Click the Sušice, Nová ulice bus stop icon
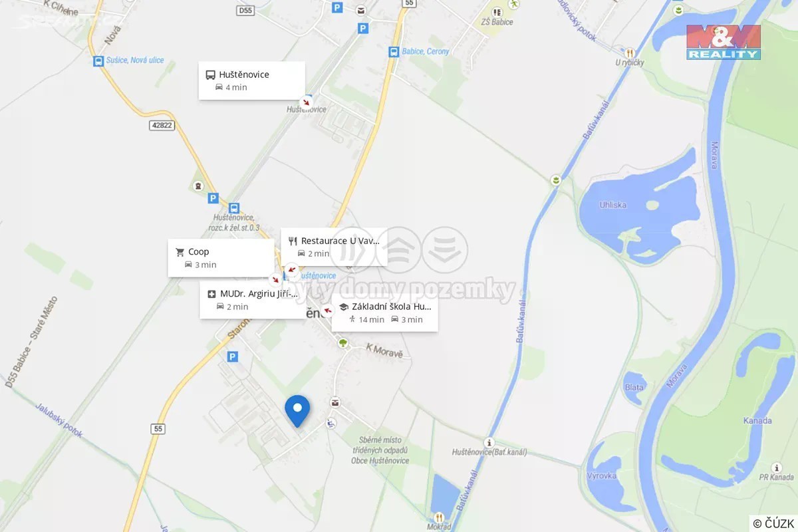 (99, 61)
